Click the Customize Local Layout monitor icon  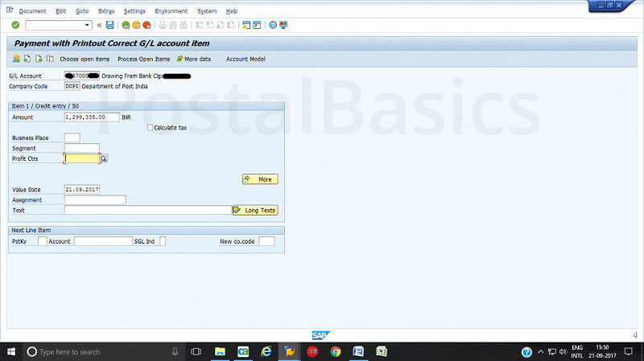[283, 25]
